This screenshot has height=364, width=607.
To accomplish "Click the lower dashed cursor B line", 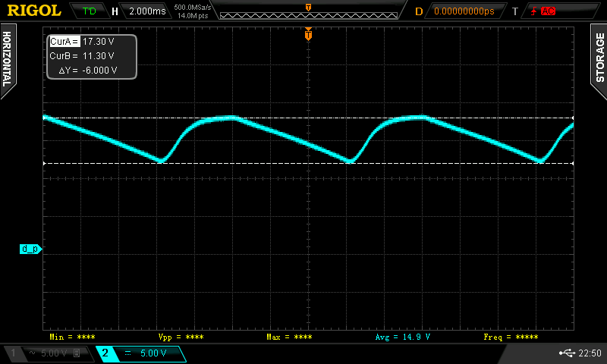I will click(x=309, y=163).
